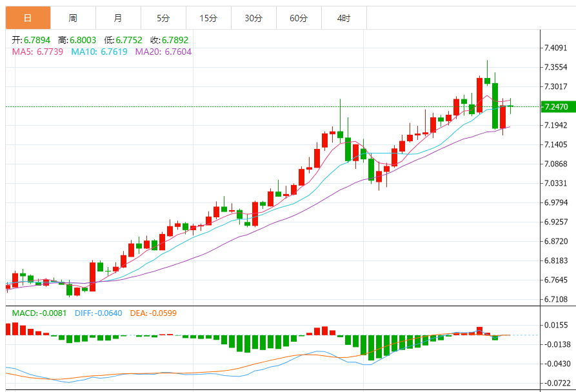Click the DIFF: -0.0640 label
The image size is (576, 392).
[x=99, y=313]
